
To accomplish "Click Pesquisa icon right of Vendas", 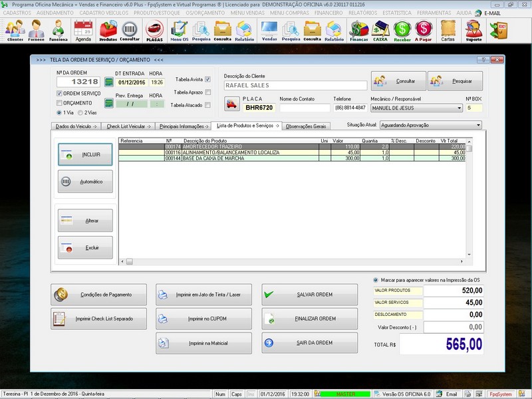I will point(291,30).
